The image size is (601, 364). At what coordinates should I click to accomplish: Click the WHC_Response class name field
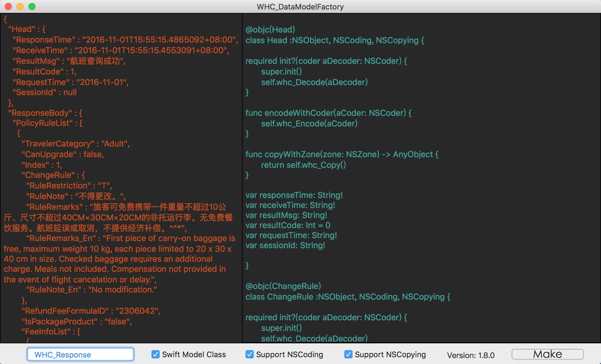80,355
